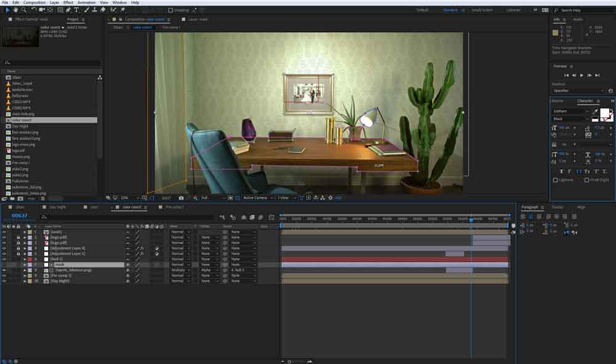Switch to the Audio panel tab

tap(578, 19)
